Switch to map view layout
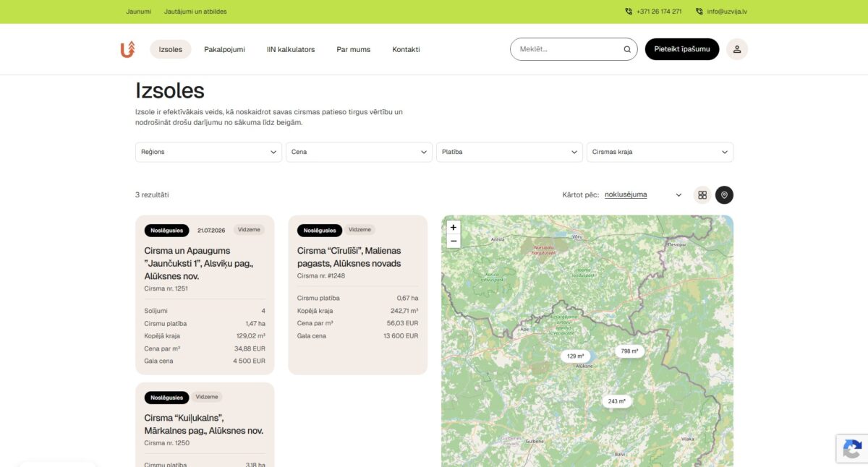 coord(724,194)
